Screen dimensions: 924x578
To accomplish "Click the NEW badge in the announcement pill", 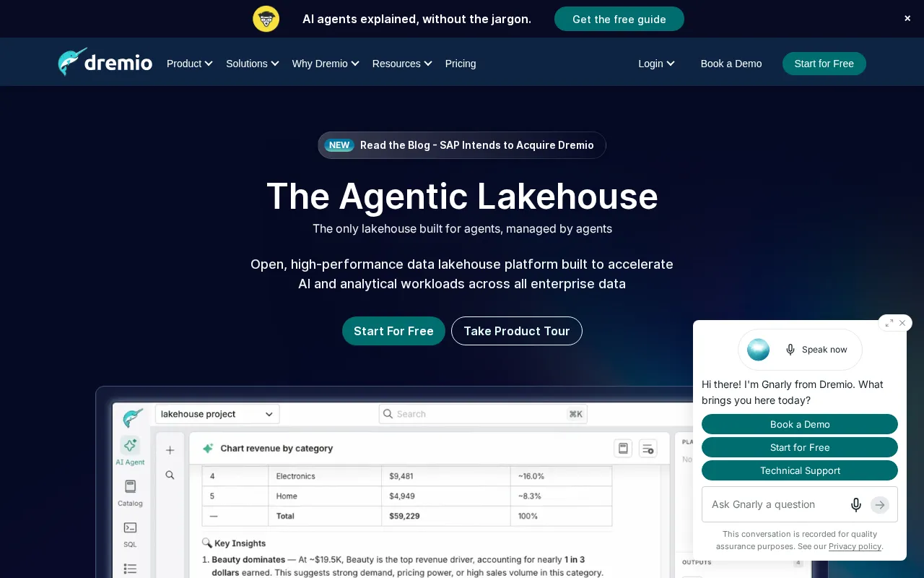I will [x=339, y=145].
